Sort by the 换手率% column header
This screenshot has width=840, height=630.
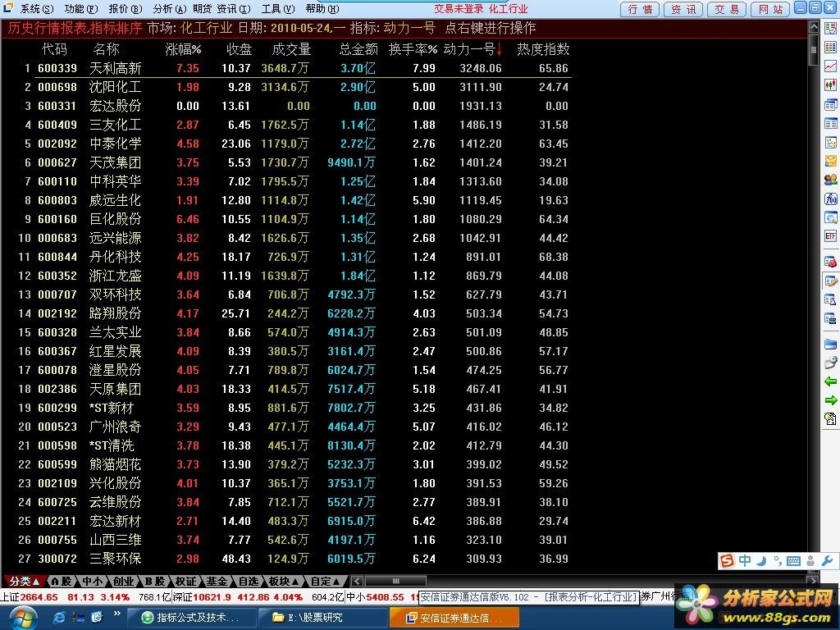pyautogui.click(x=413, y=49)
